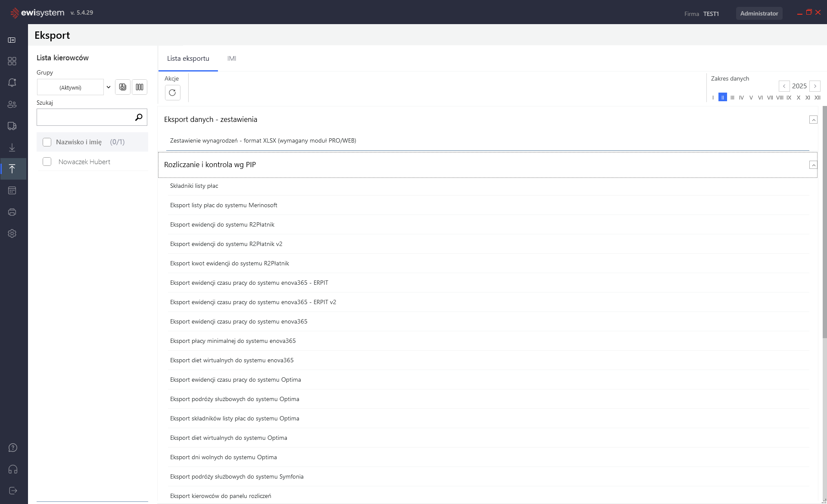Open Eksport kwot ewidencji do systemu R2Płatnik

pos(488,263)
